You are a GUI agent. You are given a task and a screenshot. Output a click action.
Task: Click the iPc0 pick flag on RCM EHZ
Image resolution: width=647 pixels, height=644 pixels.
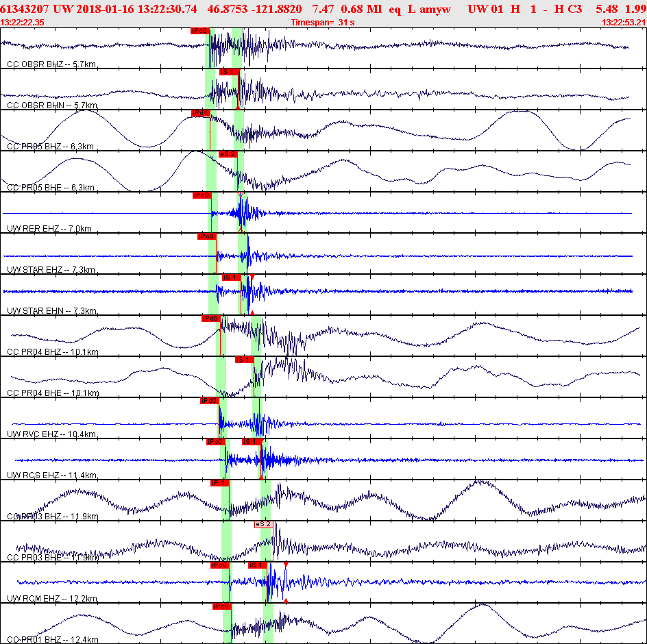pos(220,565)
